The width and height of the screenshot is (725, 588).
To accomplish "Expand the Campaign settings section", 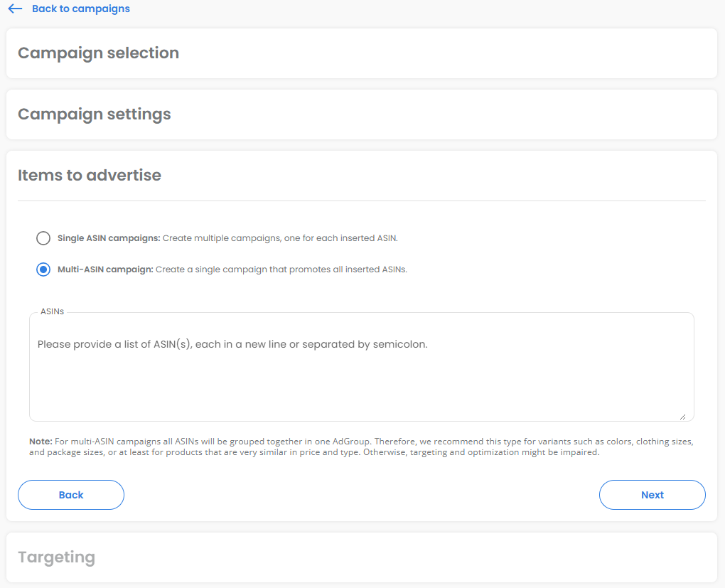I will pos(94,114).
